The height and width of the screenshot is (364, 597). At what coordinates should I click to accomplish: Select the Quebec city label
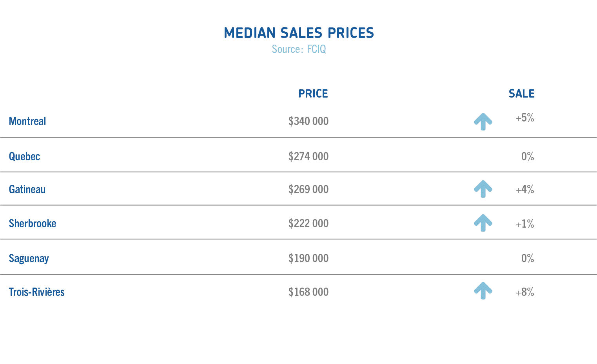(x=24, y=156)
